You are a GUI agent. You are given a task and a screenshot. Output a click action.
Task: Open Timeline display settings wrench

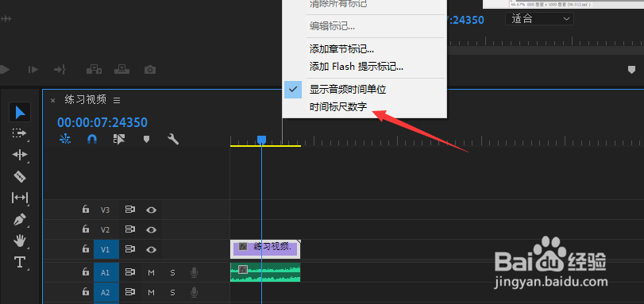coord(173,139)
